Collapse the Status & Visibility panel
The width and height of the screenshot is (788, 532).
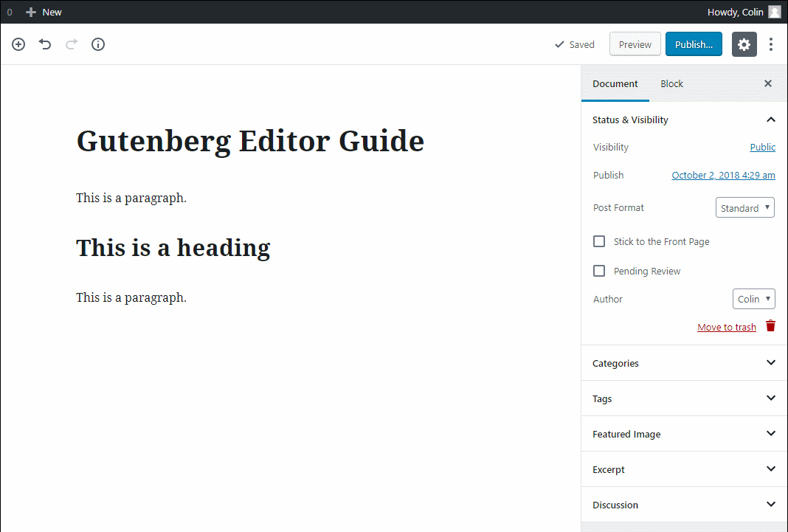coord(684,120)
